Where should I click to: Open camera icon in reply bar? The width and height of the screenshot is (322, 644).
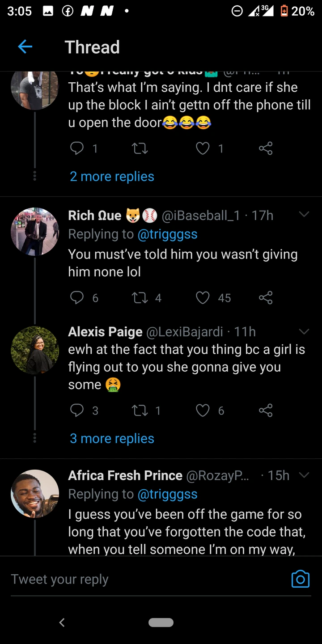(x=300, y=579)
